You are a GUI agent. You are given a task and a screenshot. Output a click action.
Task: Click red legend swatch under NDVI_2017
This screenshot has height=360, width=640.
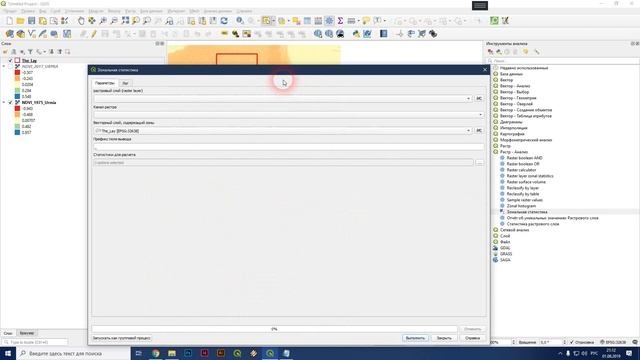point(17,72)
